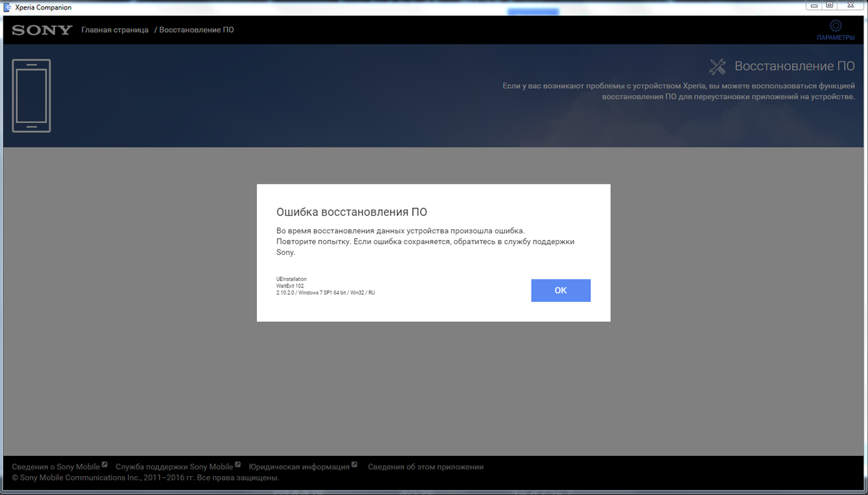Image resolution: width=868 pixels, height=495 pixels.
Task: Click the Ошибка восстановления ПО dialog title
Action: tap(352, 212)
